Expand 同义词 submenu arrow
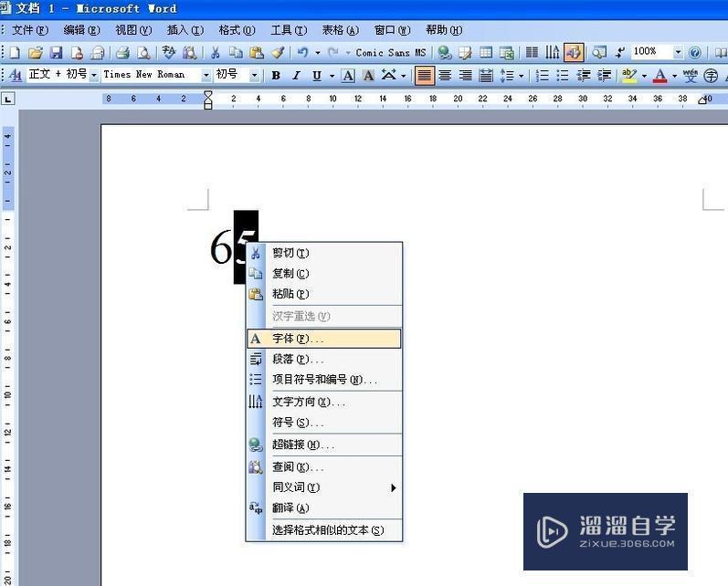 pyautogui.click(x=394, y=487)
